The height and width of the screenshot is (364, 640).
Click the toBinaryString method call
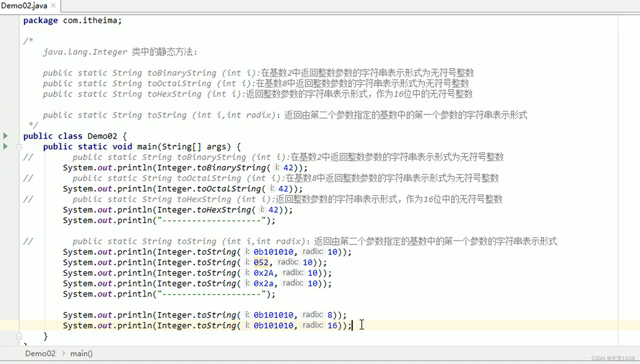point(231,167)
